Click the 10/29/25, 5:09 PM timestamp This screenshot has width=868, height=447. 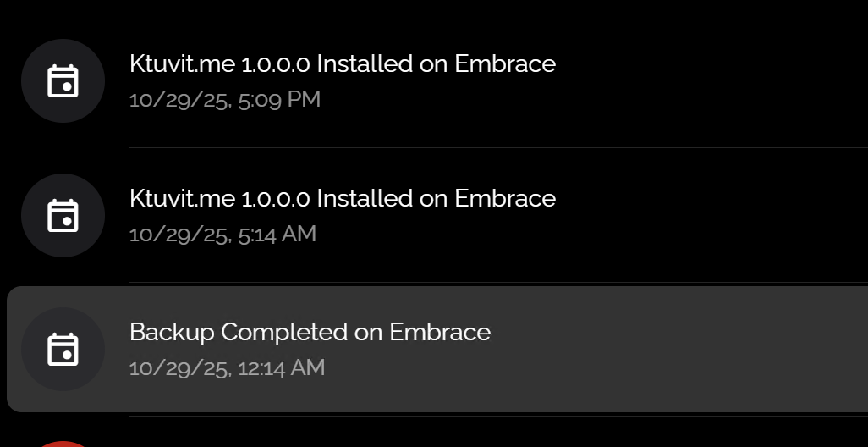pos(225,100)
